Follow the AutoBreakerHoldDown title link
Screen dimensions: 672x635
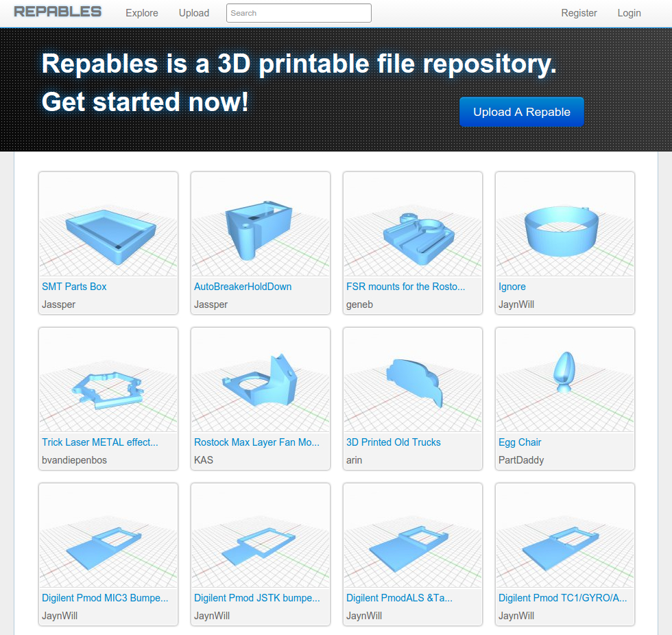[x=243, y=287]
